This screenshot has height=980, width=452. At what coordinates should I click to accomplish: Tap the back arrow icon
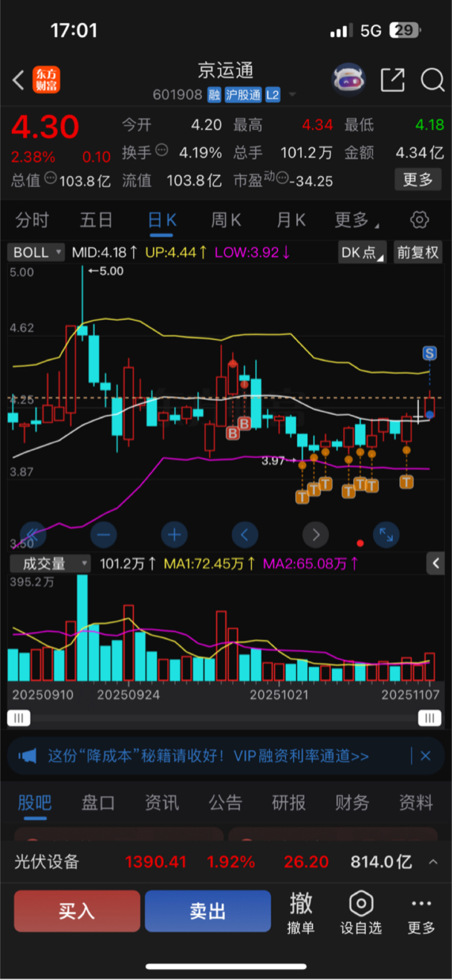[x=18, y=80]
